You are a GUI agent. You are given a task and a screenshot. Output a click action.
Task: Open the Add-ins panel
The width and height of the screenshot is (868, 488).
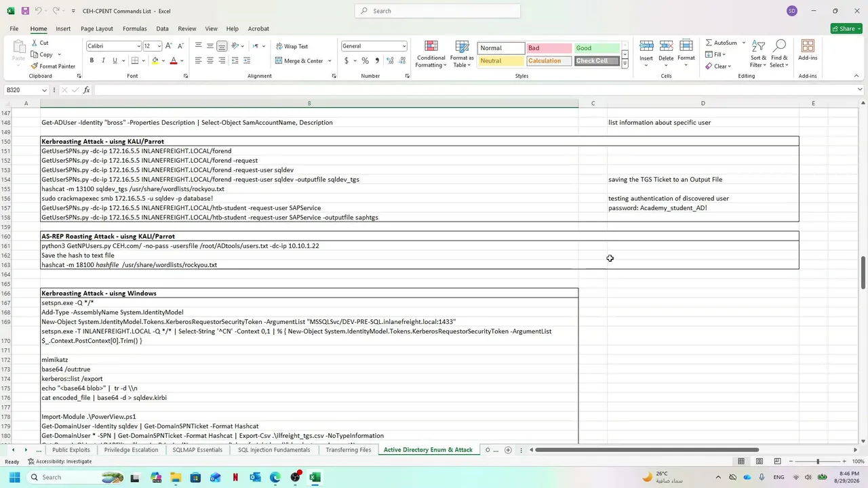coord(808,51)
